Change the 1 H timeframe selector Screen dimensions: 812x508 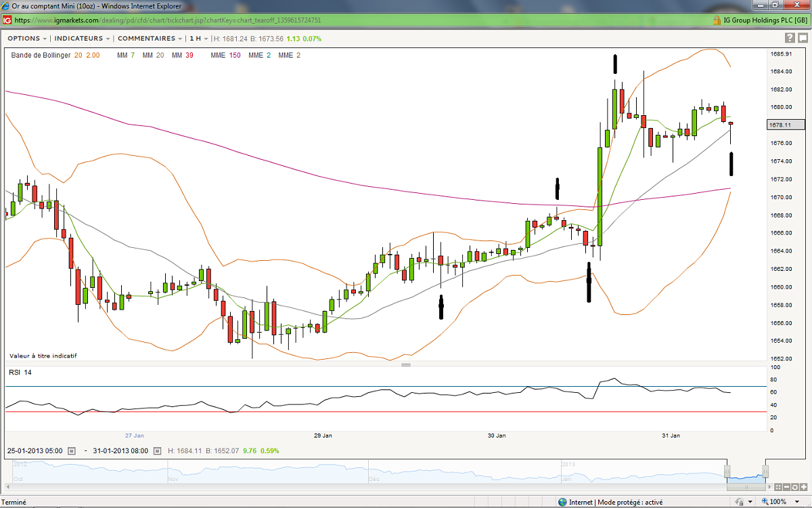(x=199, y=39)
